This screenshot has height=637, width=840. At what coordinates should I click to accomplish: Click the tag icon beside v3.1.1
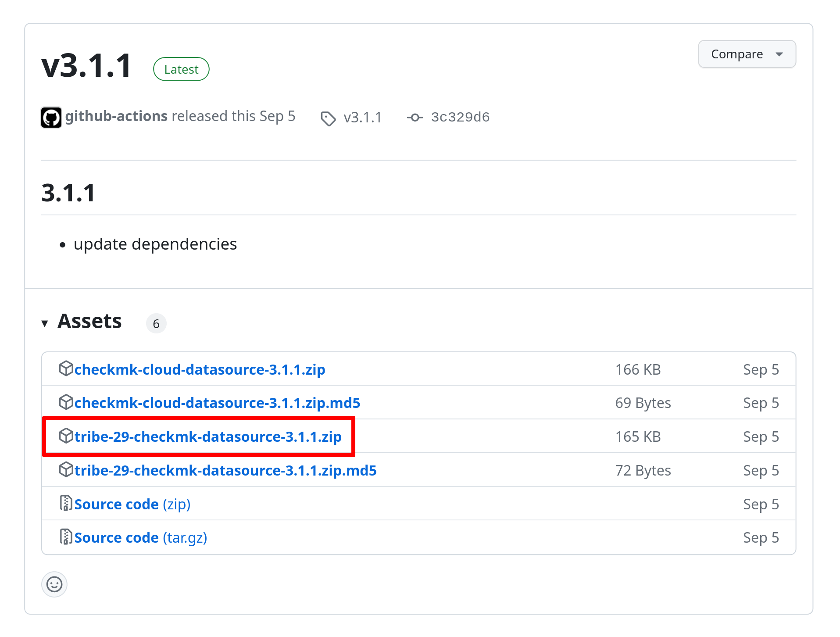click(x=328, y=118)
